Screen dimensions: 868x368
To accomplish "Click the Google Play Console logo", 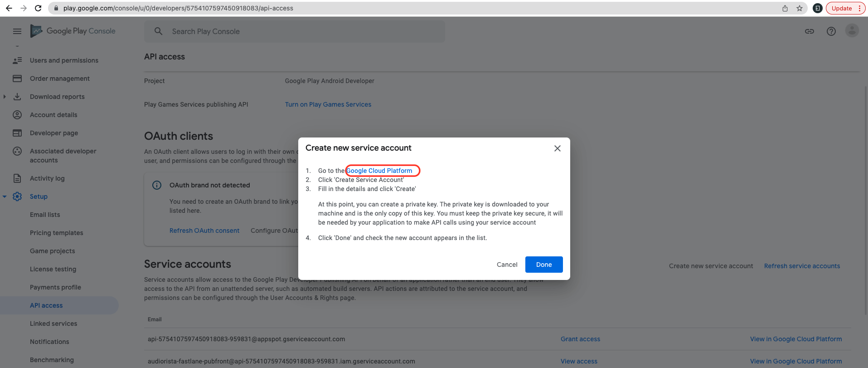I will pyautogui.click(x=73, y=31).
